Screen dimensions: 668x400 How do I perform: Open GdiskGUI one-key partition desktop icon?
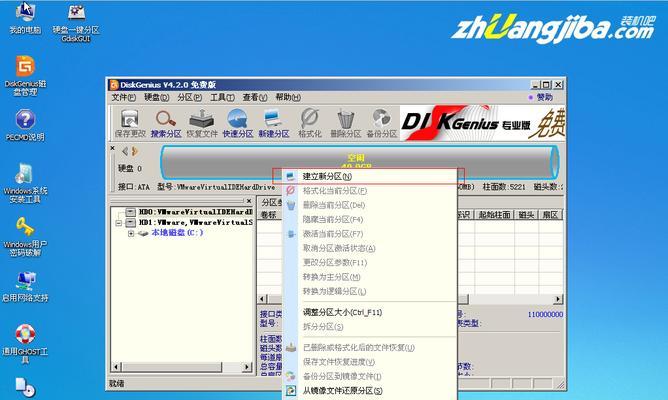76,23
